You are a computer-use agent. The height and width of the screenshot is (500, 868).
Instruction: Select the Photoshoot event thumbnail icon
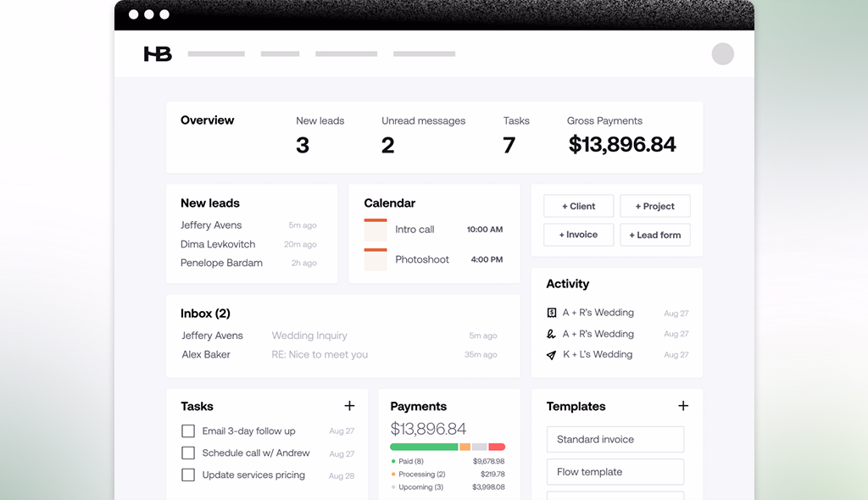(375, 259)
